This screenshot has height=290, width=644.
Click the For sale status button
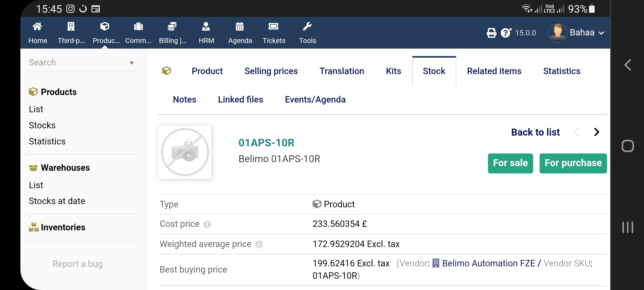[510, 163]
